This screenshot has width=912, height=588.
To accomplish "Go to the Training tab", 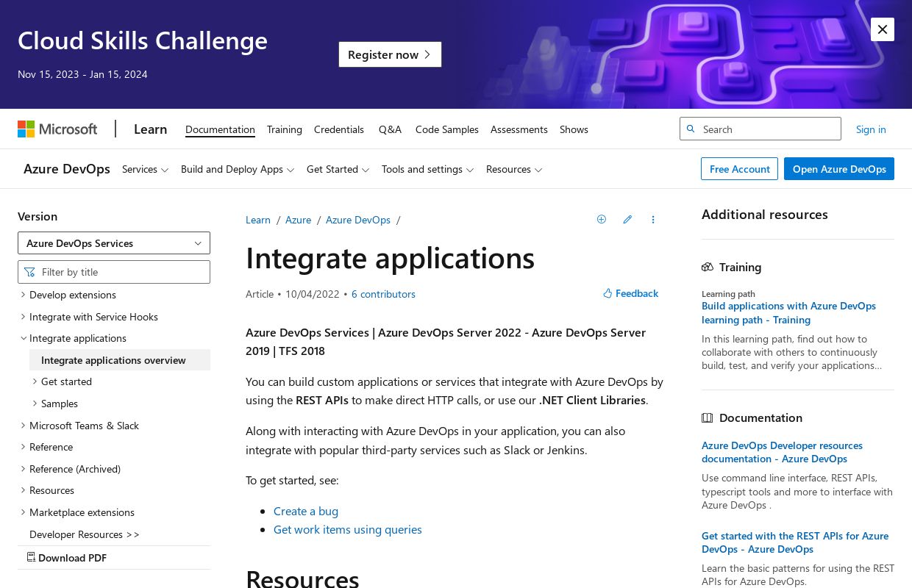I will tap(285, 129).
